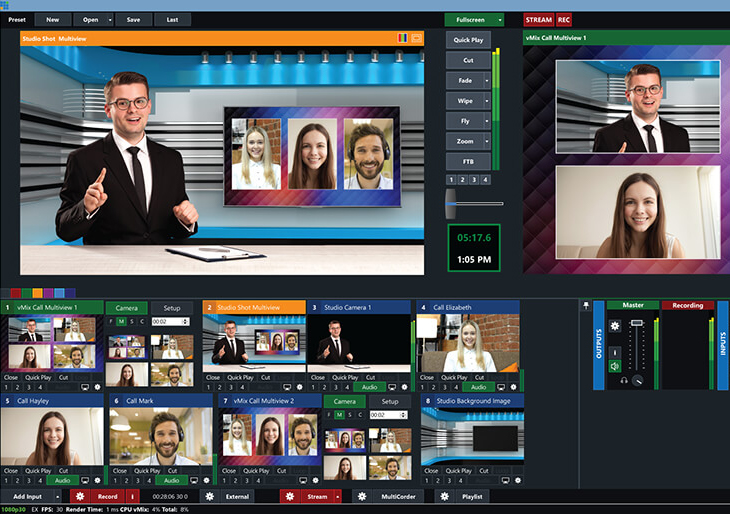This screenshot has width=730, height=514.
Task: Open Stream settings gear icon
Action: [x=290, y=496]
